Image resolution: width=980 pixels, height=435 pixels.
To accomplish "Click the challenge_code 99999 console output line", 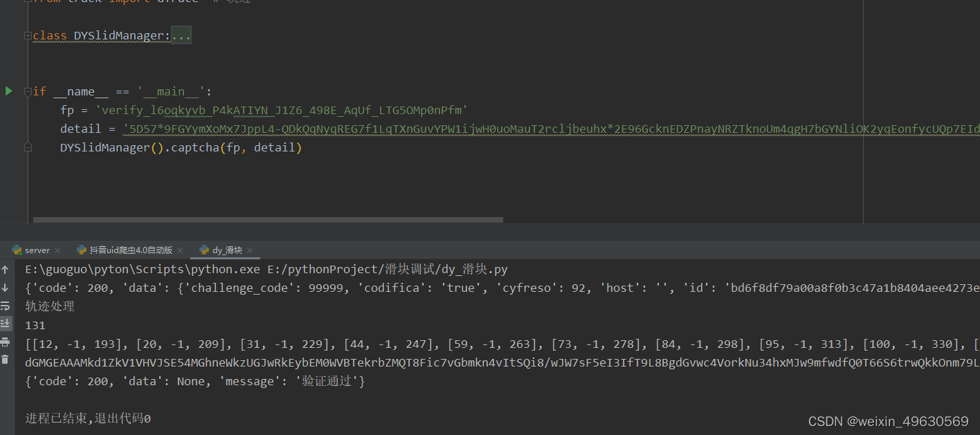I will tap(502, 288).
